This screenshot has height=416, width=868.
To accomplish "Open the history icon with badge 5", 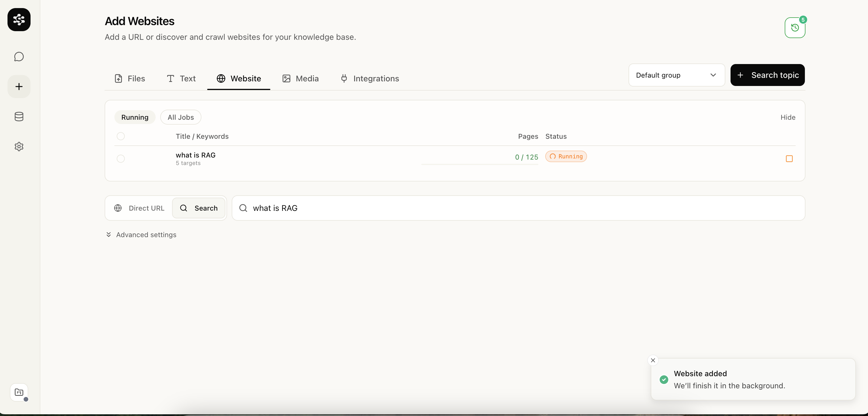I will click(795, 28).
